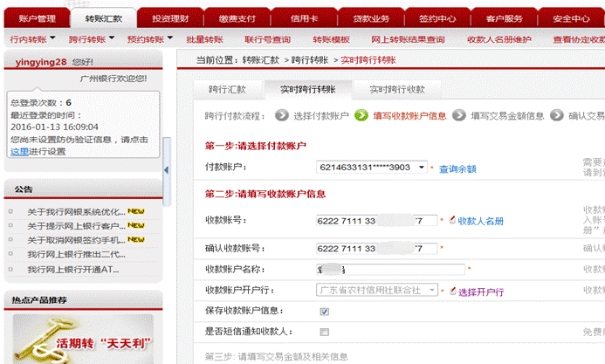The height and width of the screenshot is (364, 605).
Task: Click the 查询余额 link
Action: [457, 168]
